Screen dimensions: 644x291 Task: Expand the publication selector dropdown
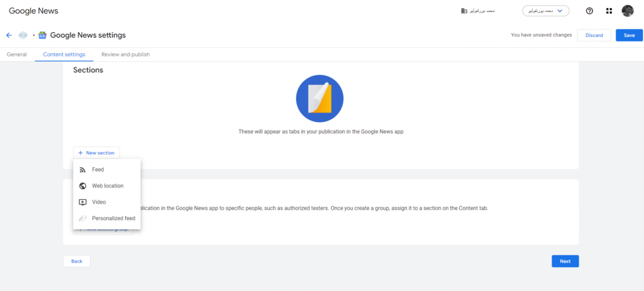click(545, 11)
